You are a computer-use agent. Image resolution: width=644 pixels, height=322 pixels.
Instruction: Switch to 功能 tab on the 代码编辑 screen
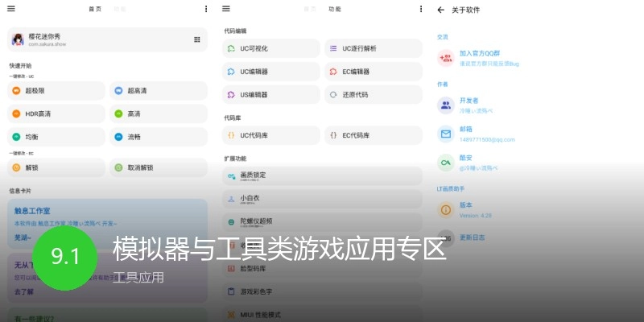click(335, 9)
